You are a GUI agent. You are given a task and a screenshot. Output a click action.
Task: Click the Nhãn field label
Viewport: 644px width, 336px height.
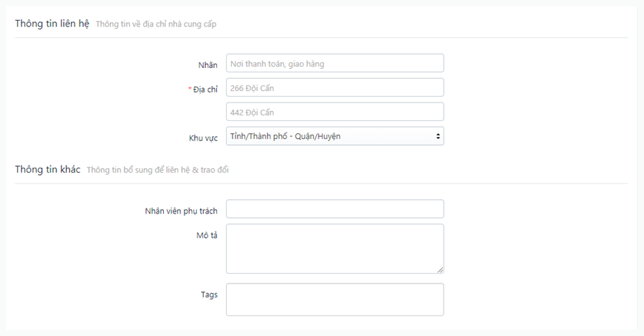coord(208,65)
